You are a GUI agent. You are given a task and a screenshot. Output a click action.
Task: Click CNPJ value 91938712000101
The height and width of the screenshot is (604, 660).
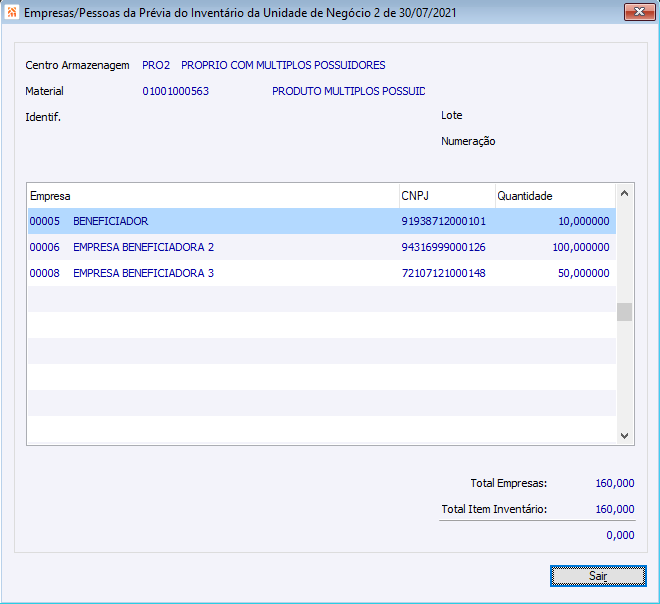click(x=444, y=221)
